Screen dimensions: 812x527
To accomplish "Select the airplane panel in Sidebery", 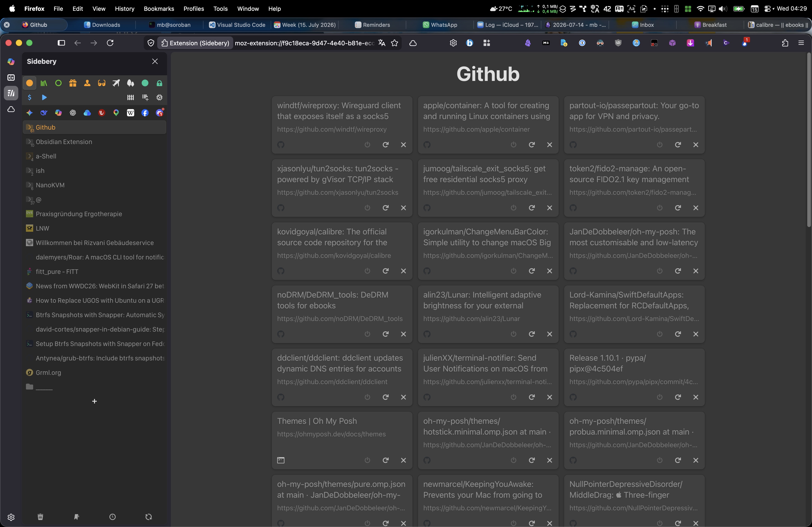I will [116, 83].
